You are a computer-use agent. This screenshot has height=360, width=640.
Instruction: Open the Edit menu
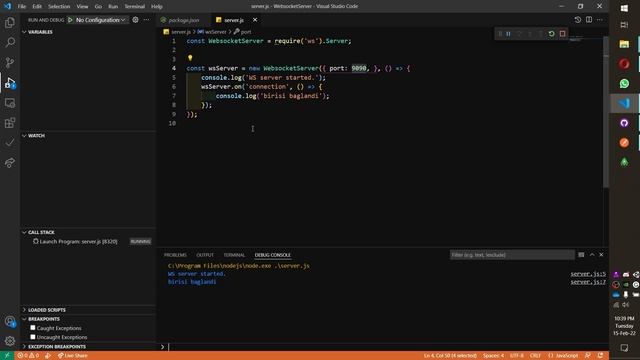click(x=37, y=7)
